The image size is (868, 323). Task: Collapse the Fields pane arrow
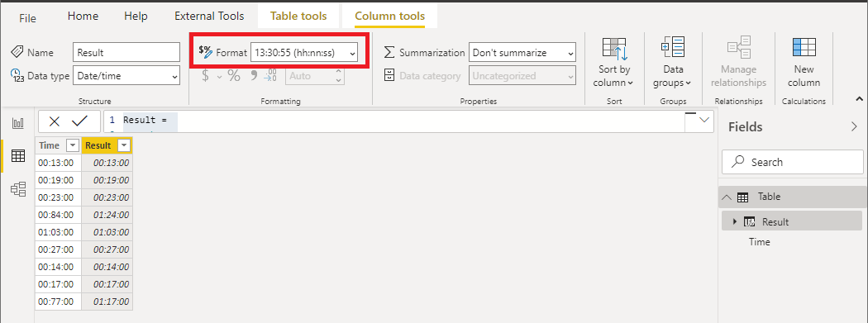point(854,126)
